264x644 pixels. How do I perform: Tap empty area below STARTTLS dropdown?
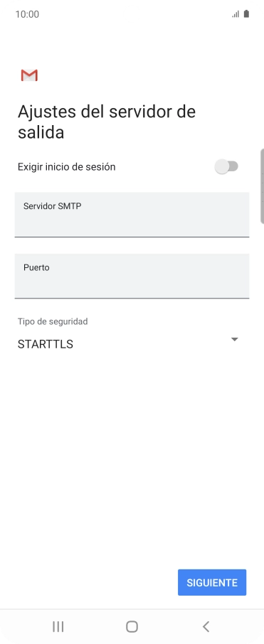132,452
